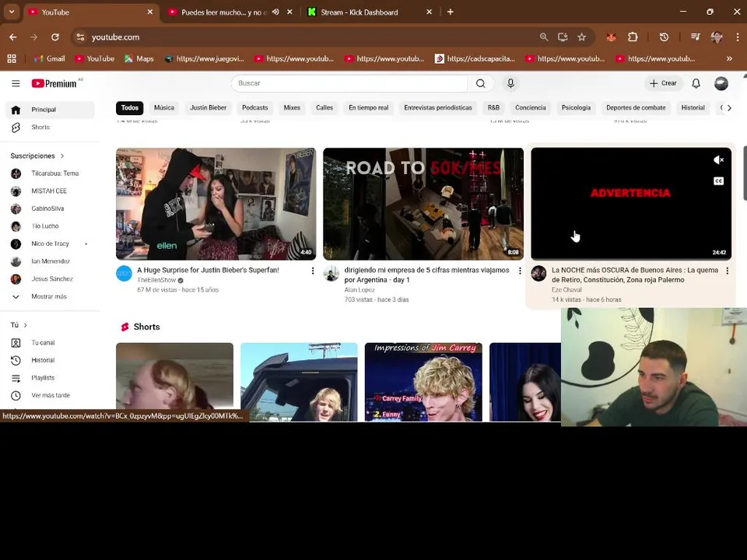Select the Mixes filter chip
747x560 pixels.
(x=292, y=107)
